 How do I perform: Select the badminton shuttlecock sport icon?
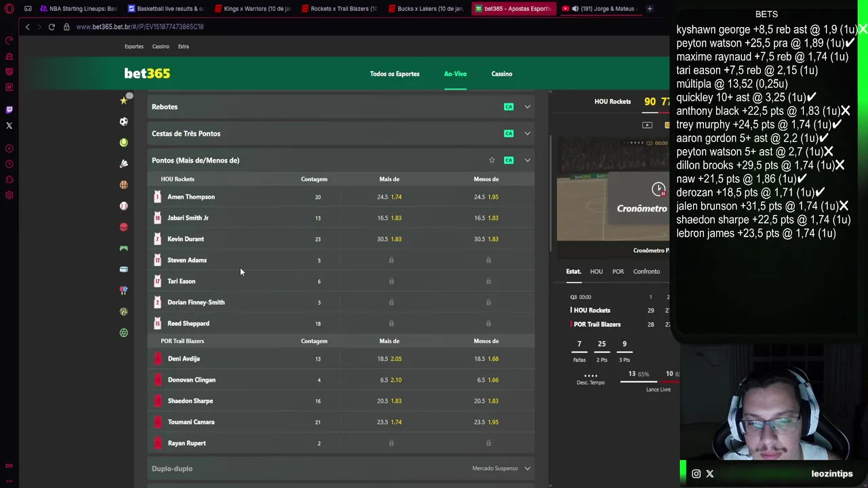pyautogui.click(x=123, y=163)
